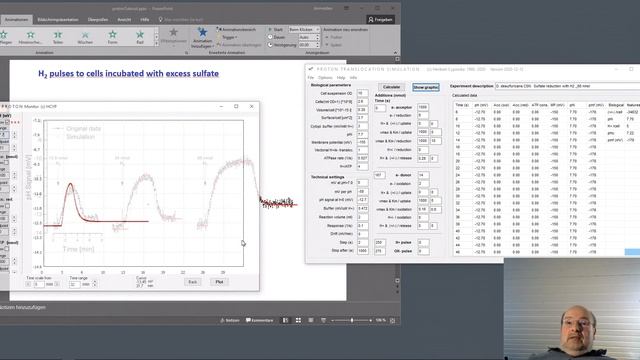Screen dimensions: 640x360
Task: Click the Stop after (s) field
Action: [362, 251]
